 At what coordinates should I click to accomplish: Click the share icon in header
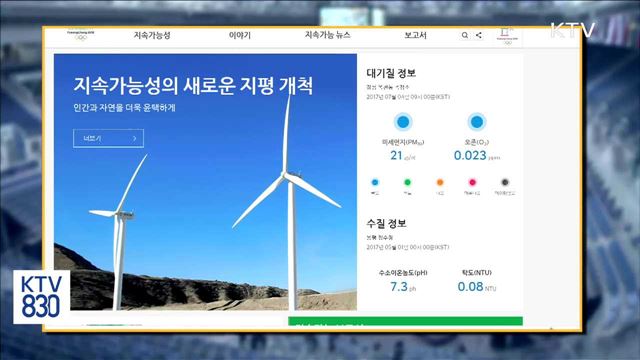(x=479, y=36)
